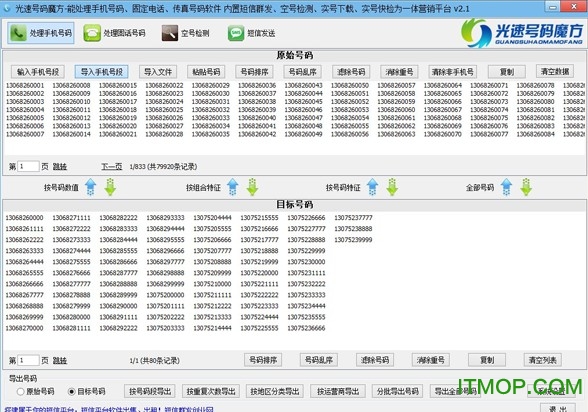Click the blue up arrow beside 按号码数值
Screen dimensions: 588x412
click(x=90, y=187)
